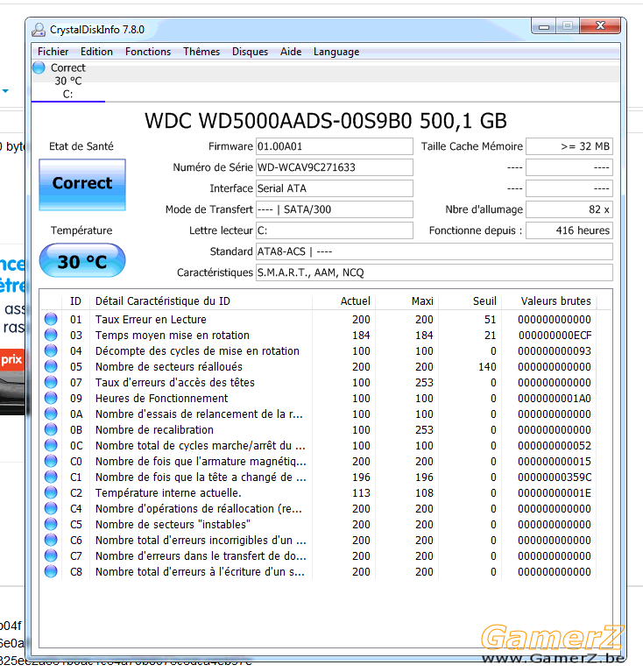Image resolution: width=643 pixels, height=672 pixels.
Task: Click status orb for row ID 0C
Action: click(x=51, y=445)
